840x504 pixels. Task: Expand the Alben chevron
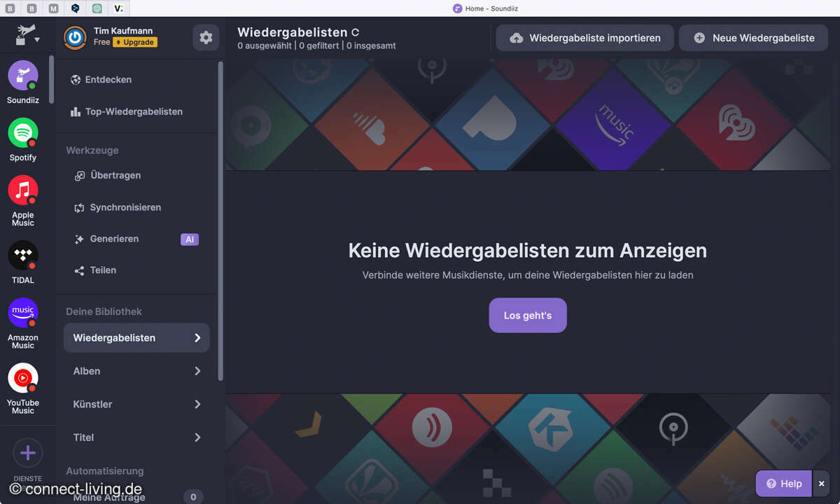click(x=197, y=371)
